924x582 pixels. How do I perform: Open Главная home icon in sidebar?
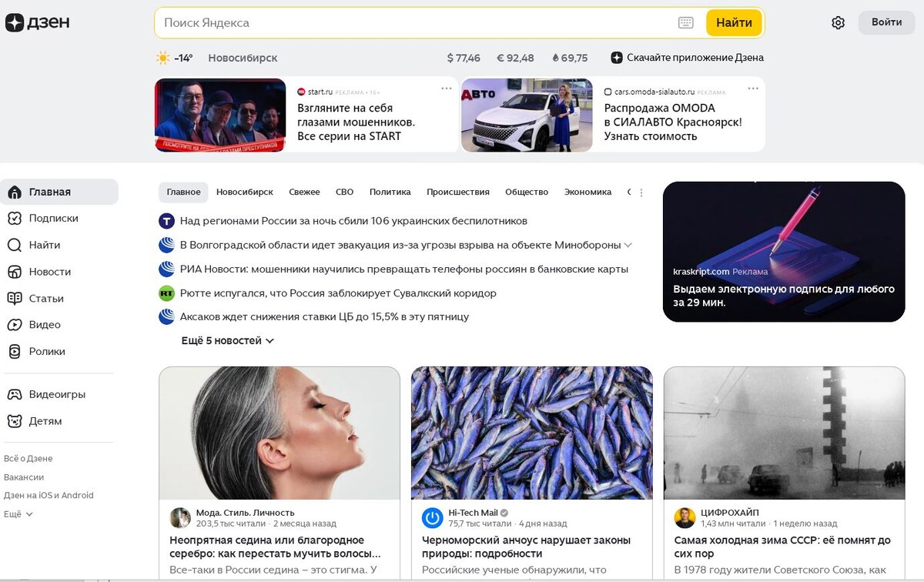click(x=15, y=192)
